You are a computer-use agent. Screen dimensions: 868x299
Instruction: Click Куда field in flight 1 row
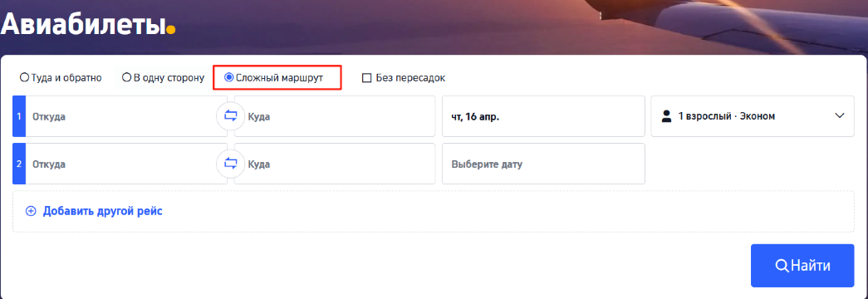point(335,116)
